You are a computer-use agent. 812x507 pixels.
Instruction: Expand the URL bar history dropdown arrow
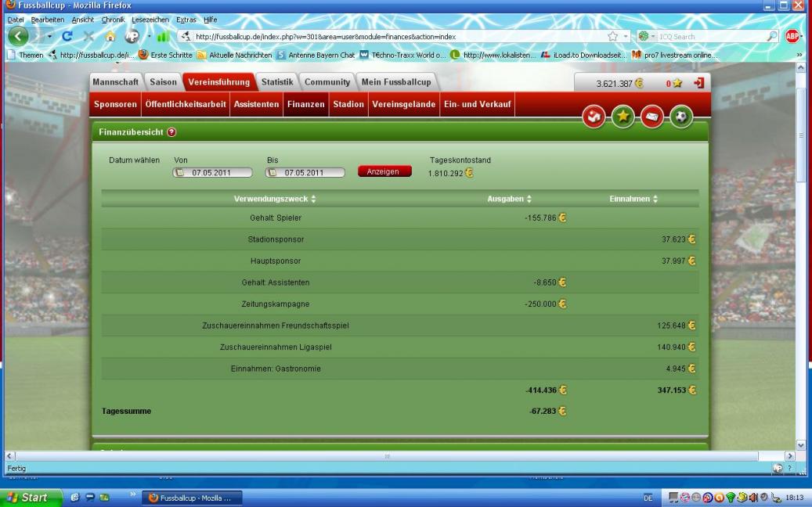point(626,36)
